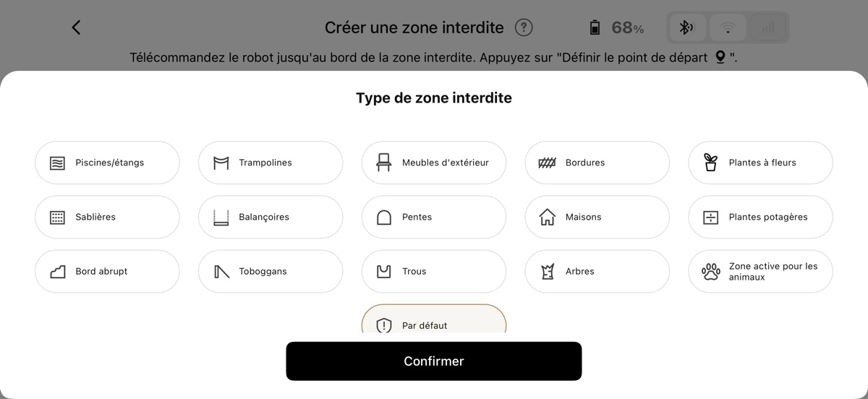Tap the battery level icon

[595, 27]
